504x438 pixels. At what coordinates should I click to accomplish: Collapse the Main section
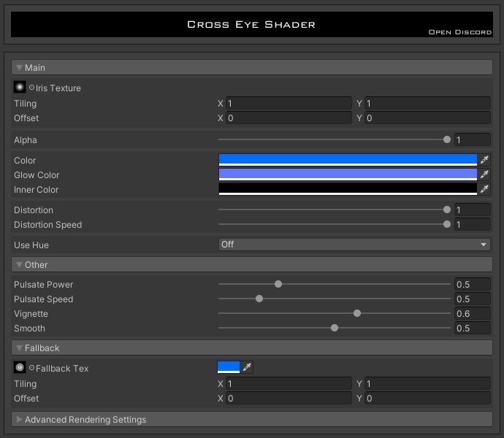click(x=20, y=68)
